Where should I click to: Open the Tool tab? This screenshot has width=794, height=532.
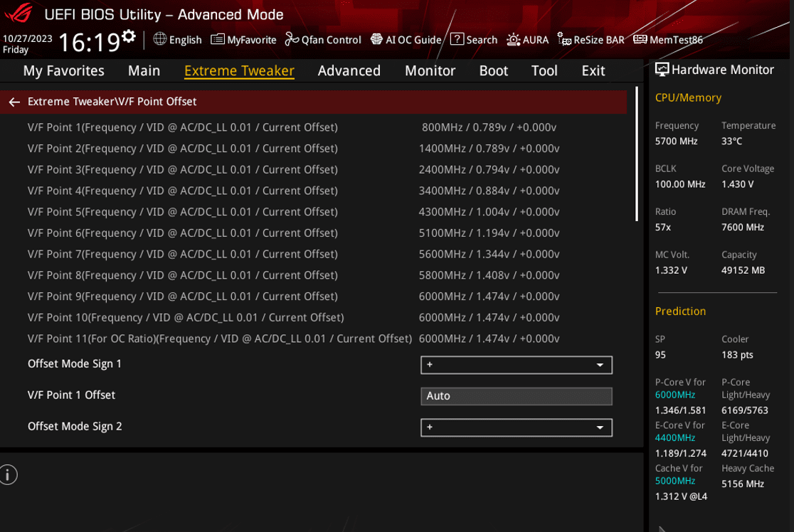coord(544,70)
